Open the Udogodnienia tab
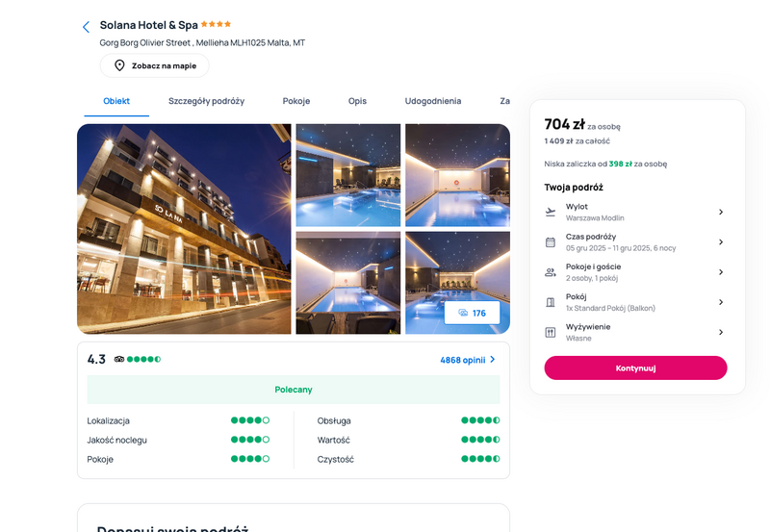The height and width of the screenshot is (532, 770). tap(432, 101)
